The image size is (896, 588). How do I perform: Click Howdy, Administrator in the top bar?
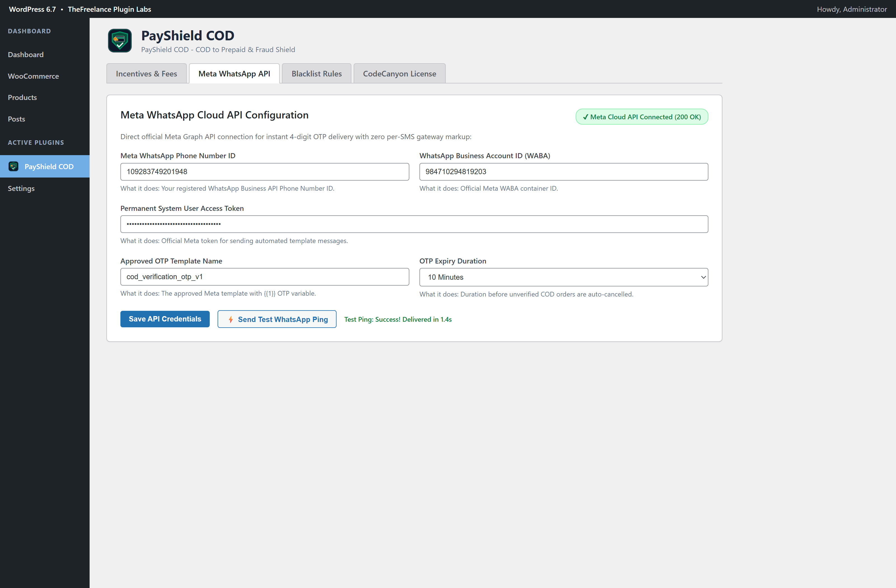click(851, 9)
